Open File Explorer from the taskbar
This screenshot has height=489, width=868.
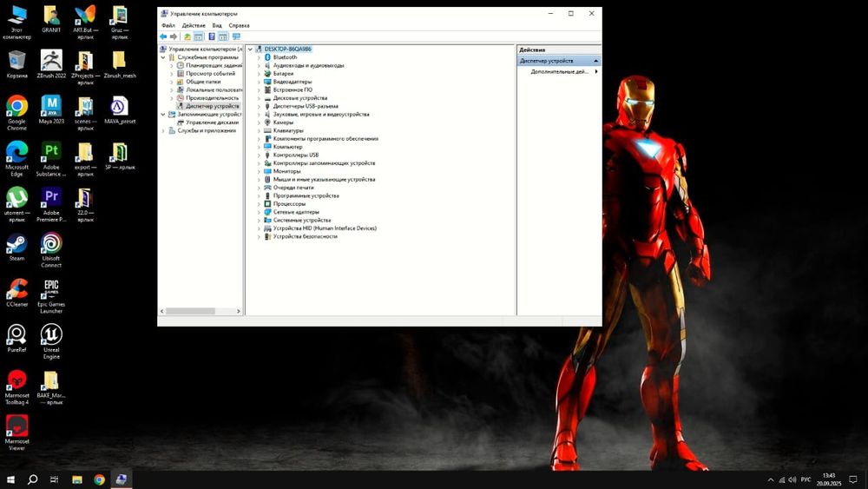click(77, 479)
